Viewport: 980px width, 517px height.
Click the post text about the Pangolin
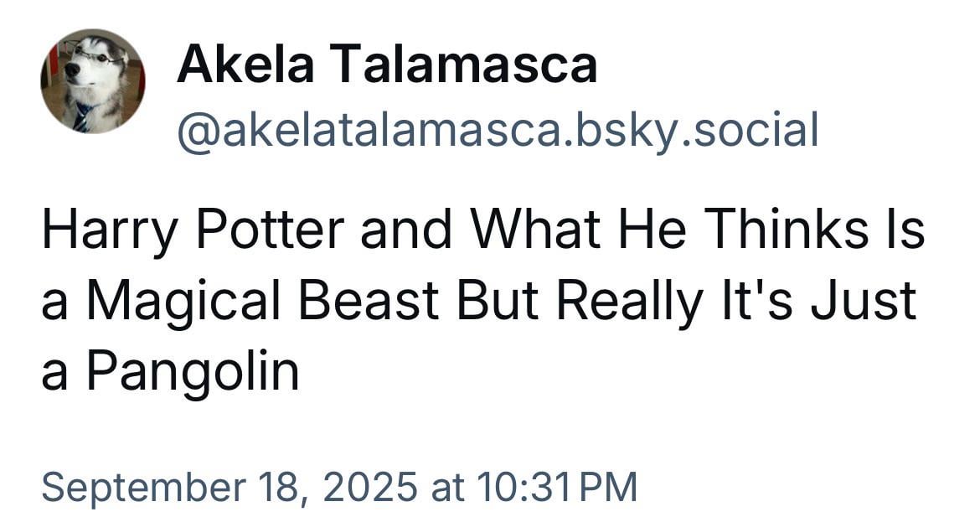[483, 300]
